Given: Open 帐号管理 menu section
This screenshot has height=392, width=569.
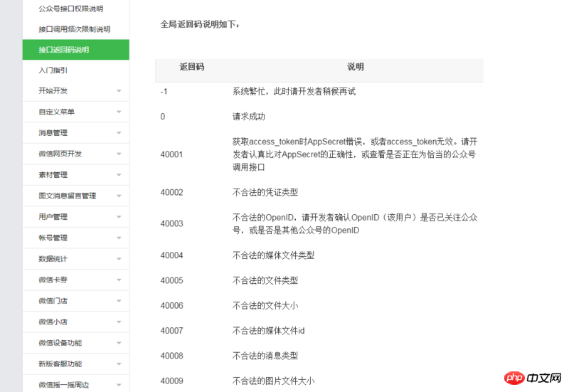Looking at the screenshot, I should [x=53, y=238].
